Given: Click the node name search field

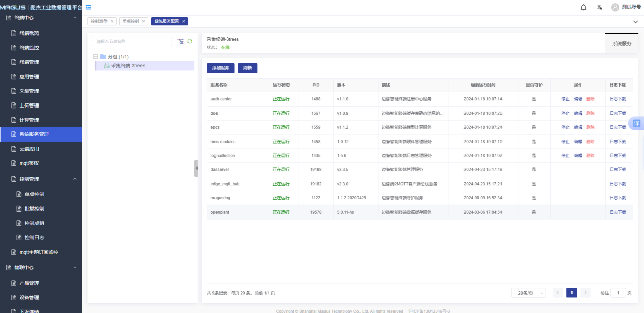Looking at the screenshot, I should point(131,41).
